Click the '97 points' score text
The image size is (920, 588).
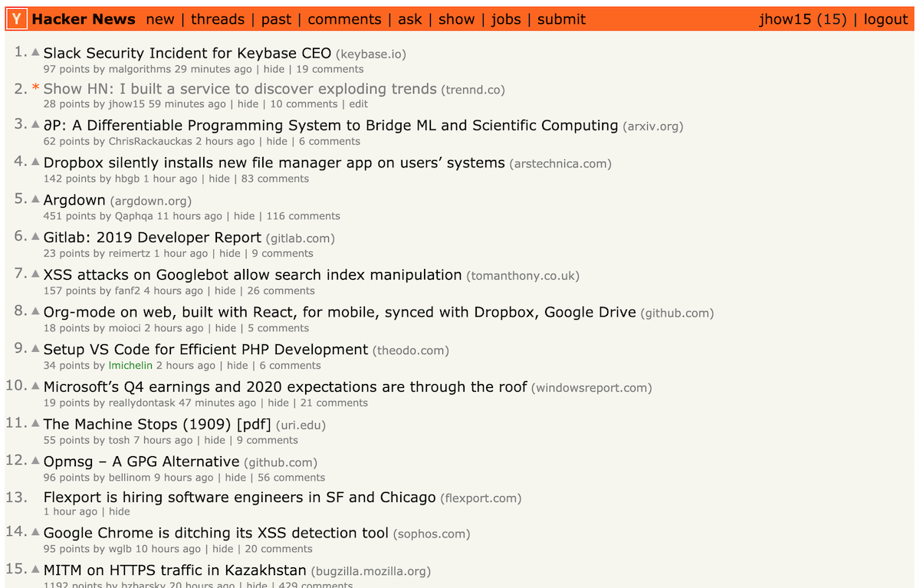coord(67,69)
